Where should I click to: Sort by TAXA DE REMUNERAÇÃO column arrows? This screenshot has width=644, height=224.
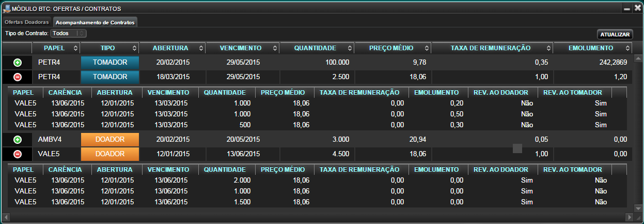pos(548,48)
